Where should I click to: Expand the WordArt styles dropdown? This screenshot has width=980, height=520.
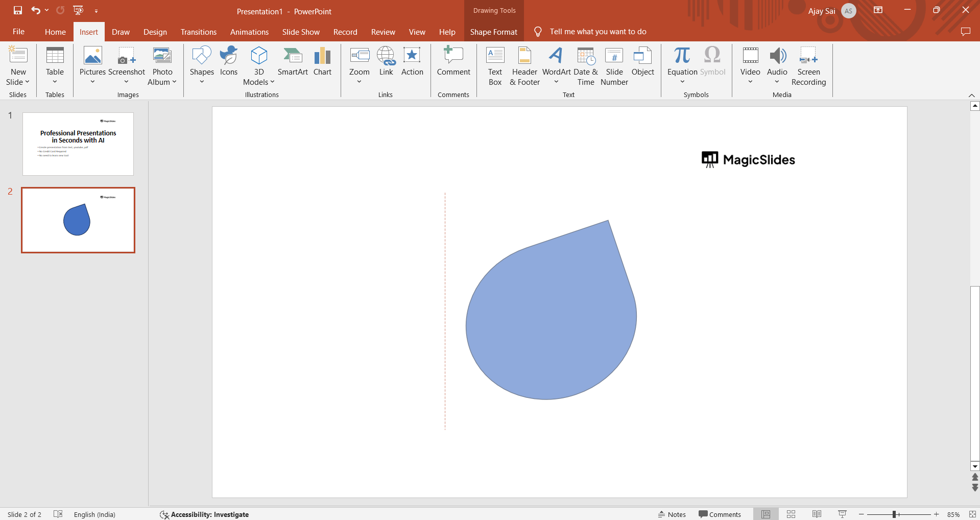[x=556, y=82]
